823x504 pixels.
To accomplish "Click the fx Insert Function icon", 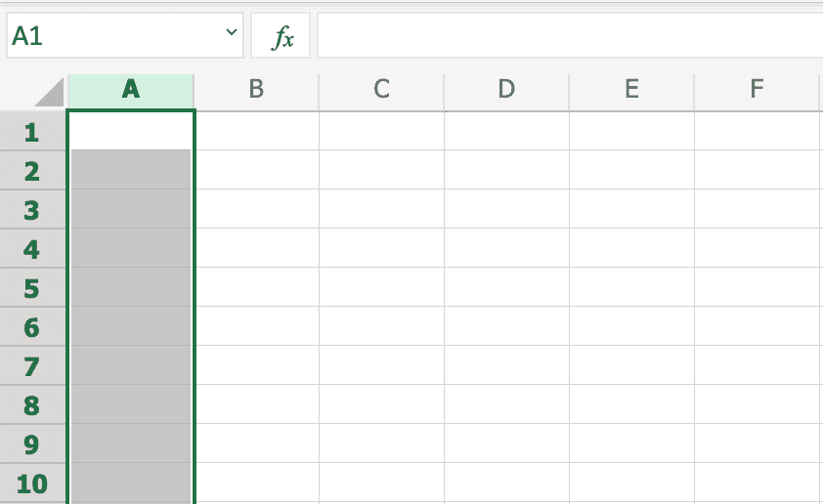I will 282,37.
